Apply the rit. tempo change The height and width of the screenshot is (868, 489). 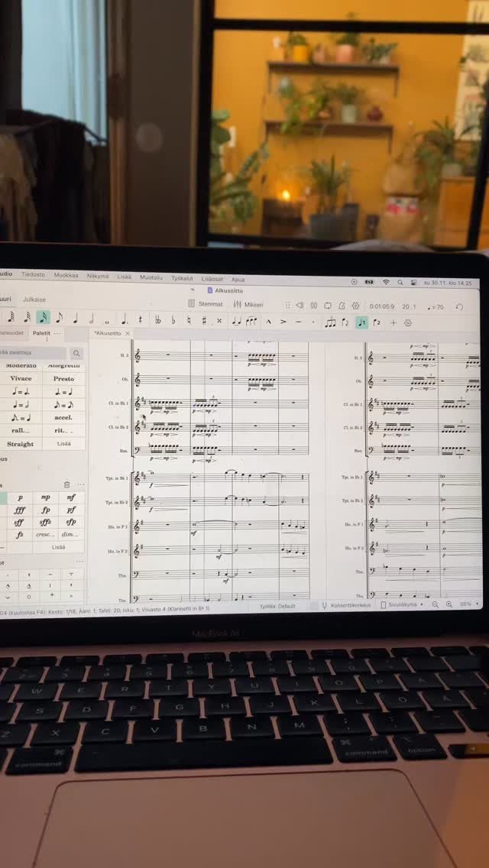pyautogui.click(x=63, y=431)
